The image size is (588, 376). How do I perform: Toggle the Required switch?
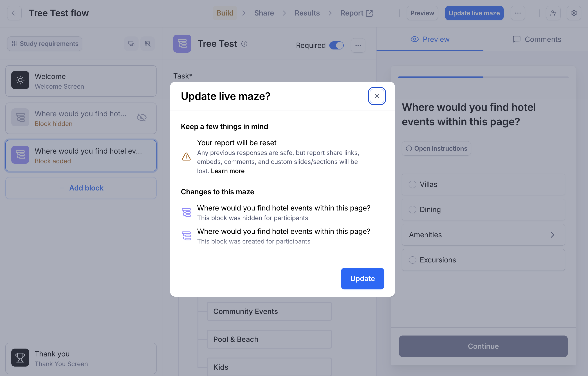[336, 45]
